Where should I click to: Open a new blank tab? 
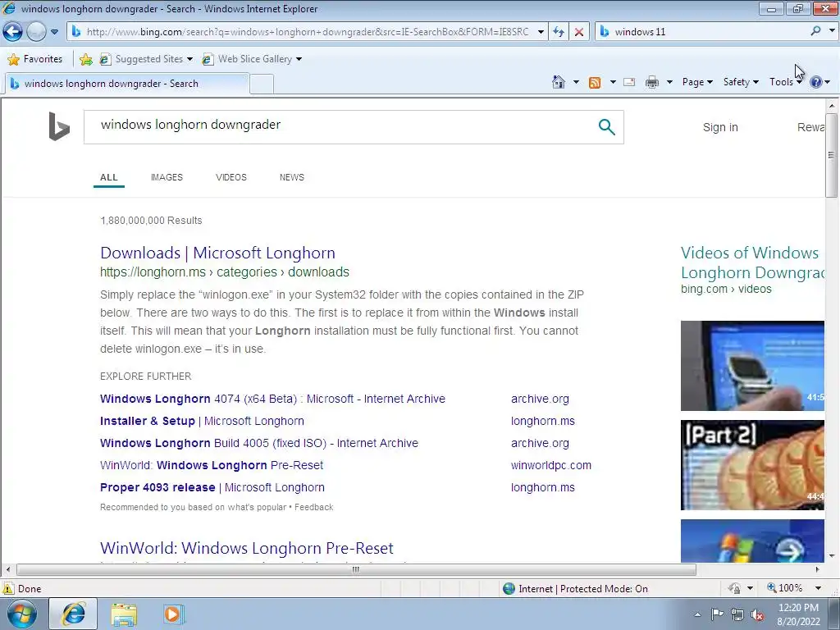coord(262,84)
